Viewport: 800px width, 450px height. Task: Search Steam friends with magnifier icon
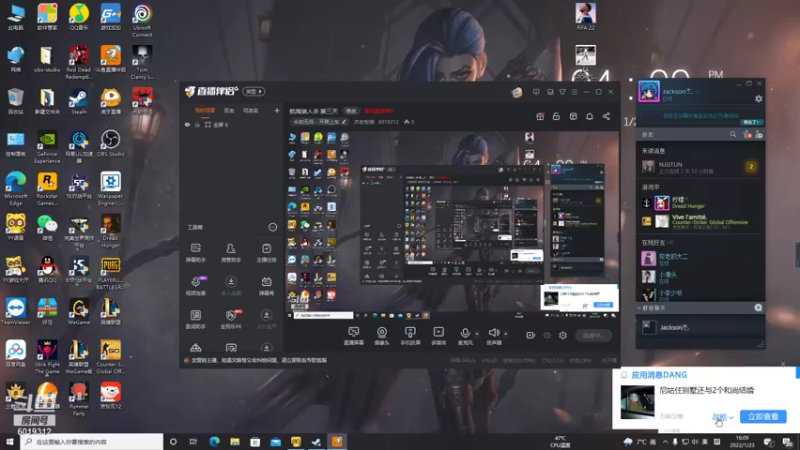click(733, 134)
